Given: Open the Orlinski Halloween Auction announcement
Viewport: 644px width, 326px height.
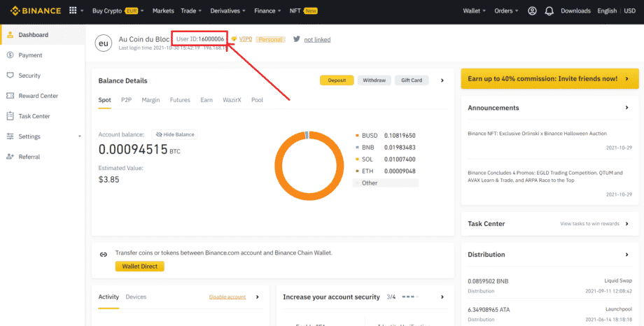Looking at the screenshot, I should (x=537, y=134).
